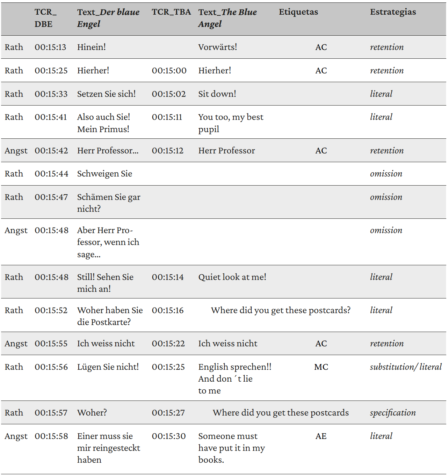The image size is (448, 476).
Task: Select the 'specification' strategy cell
Action: coord(392,413)
